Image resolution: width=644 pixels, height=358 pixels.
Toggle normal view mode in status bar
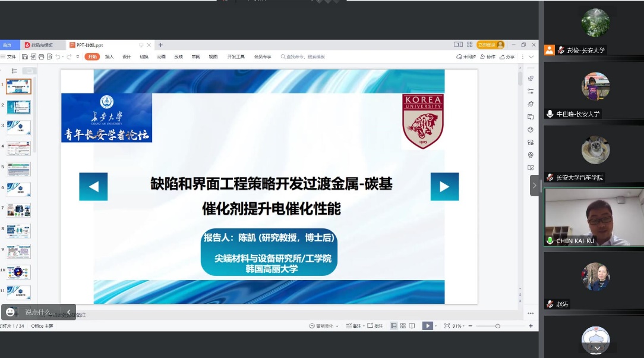tap(393, 326)
